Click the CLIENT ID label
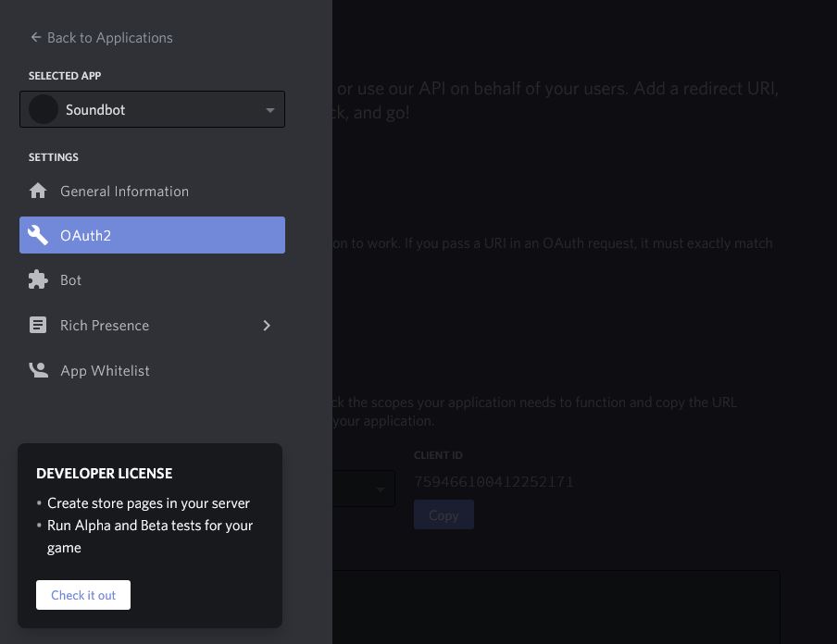 pyautogui.click(x=438, y=455)
